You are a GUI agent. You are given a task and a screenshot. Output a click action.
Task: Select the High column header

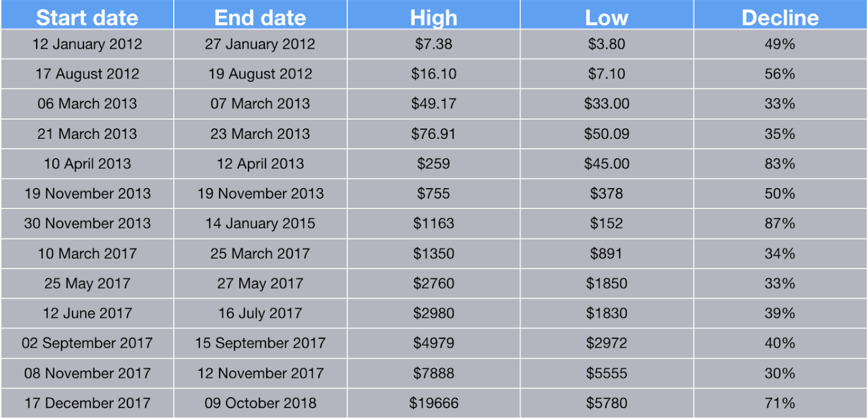[433, 17]
